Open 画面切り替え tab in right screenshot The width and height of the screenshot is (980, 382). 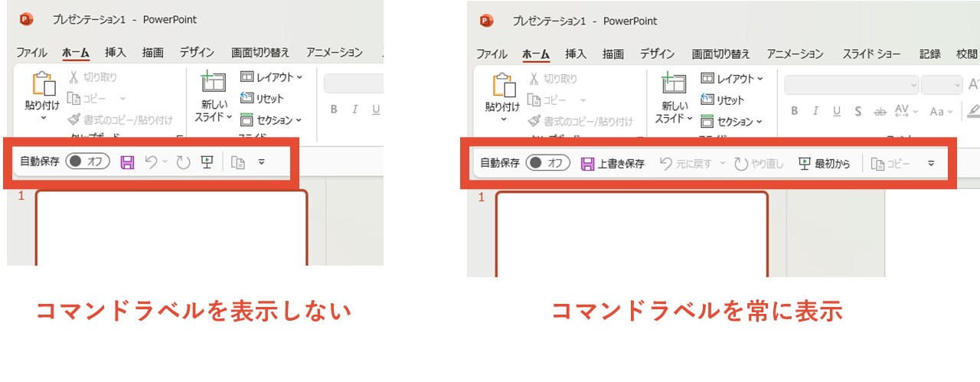tap(721, 54)
